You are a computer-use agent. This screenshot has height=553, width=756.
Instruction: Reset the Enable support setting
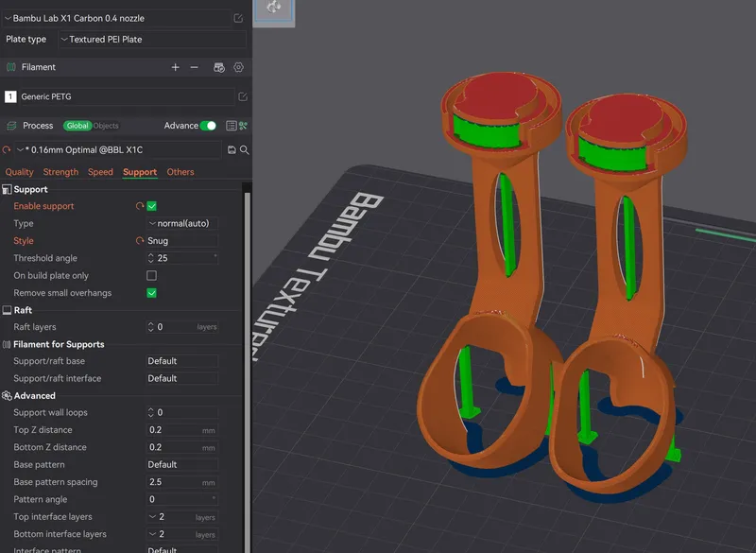[x=140, y=206]
